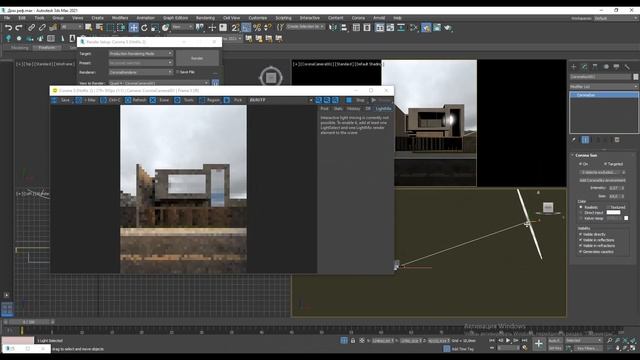Select the Realistic color radio button
Viewport: 640px width, 360px height.
[581, 207]
